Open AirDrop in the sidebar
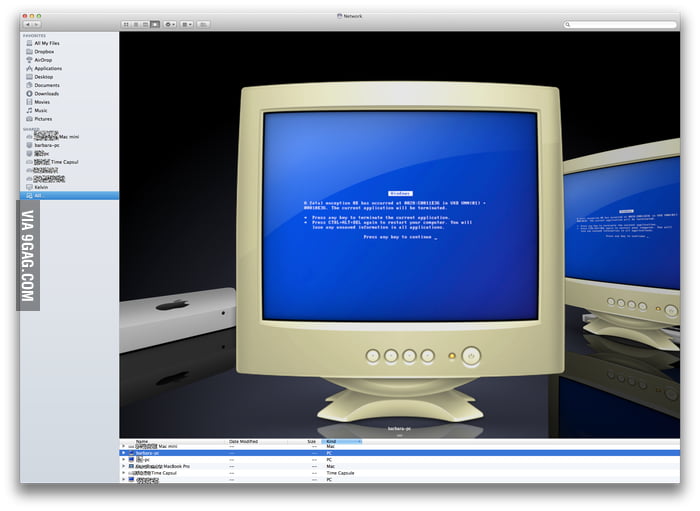The image size is (700, 511). tap(43, 60)
